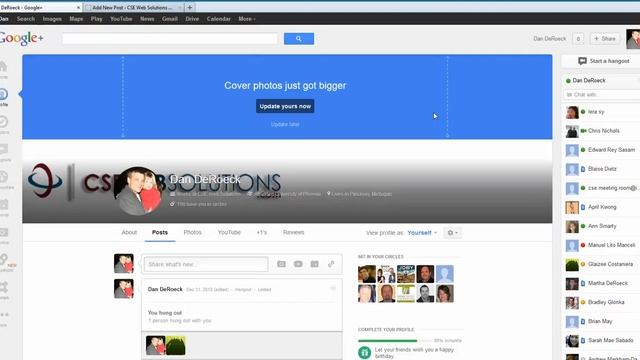The image size is (640, 360).
Task: Open the More dropdown in the Google bar
Action: point(247,19)
